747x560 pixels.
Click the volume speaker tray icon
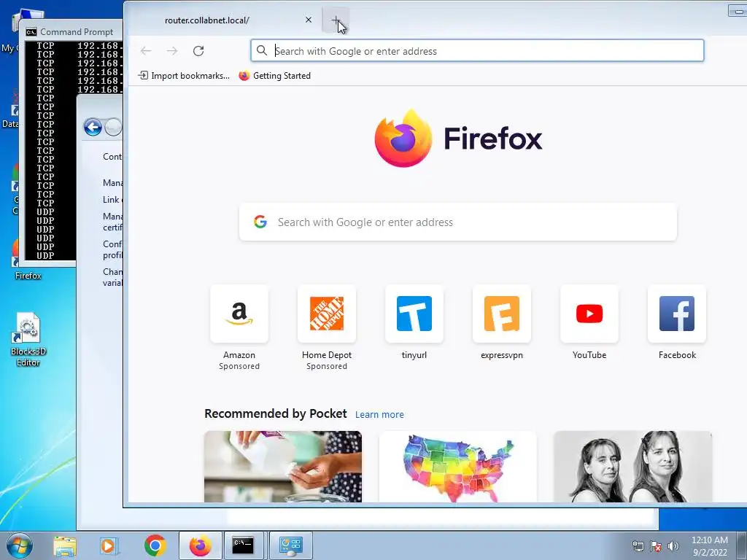click(x=673, y=546)
